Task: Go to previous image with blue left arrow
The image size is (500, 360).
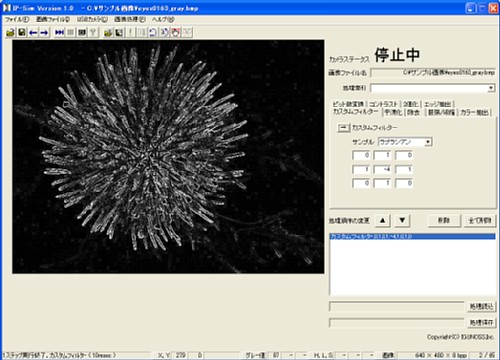Action: 33,32
